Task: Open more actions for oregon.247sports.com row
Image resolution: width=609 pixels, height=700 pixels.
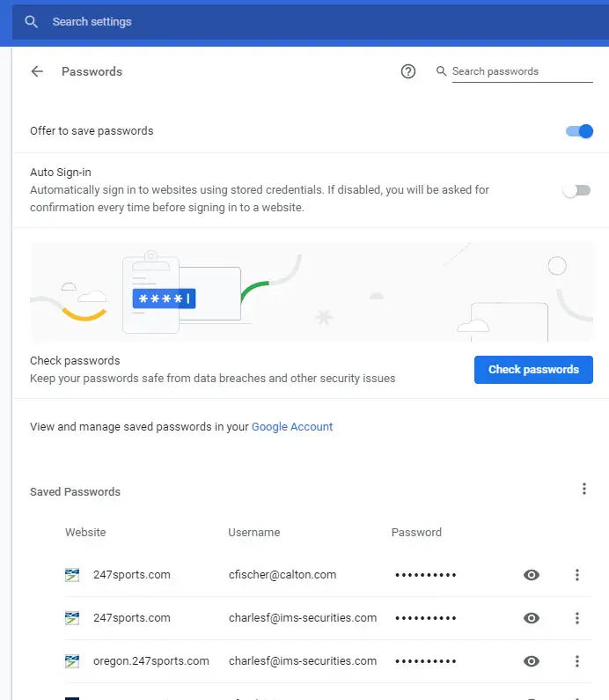Action: pos(576,660)
